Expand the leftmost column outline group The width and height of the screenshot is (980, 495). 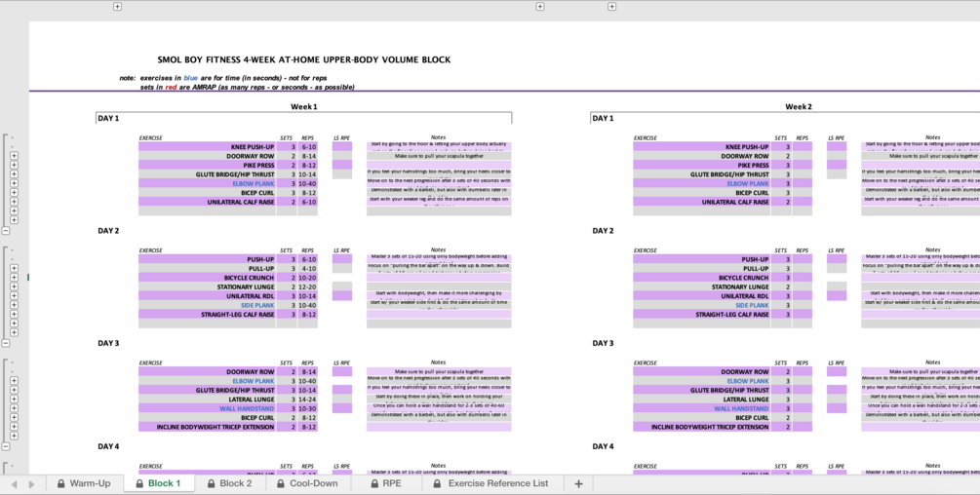coord(117,6)
